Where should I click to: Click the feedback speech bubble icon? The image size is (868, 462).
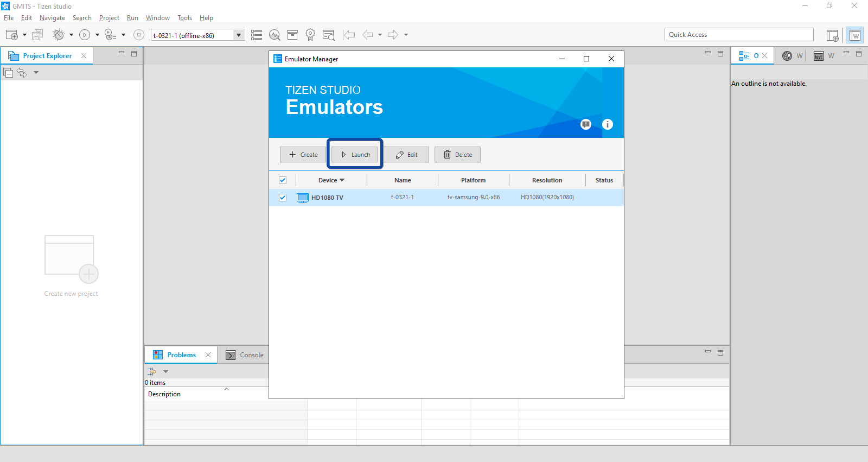click(x=586, y=124)
